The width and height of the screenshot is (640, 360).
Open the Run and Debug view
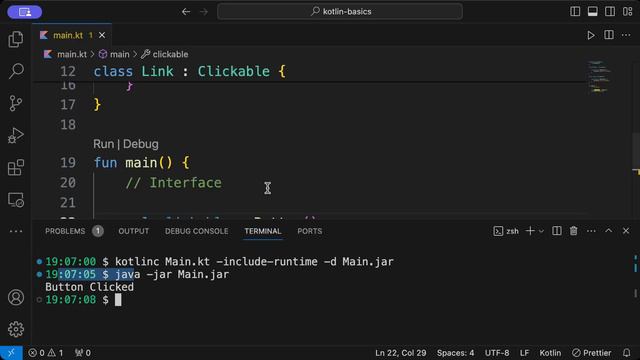pyautogui.click(x=16, y=136)
